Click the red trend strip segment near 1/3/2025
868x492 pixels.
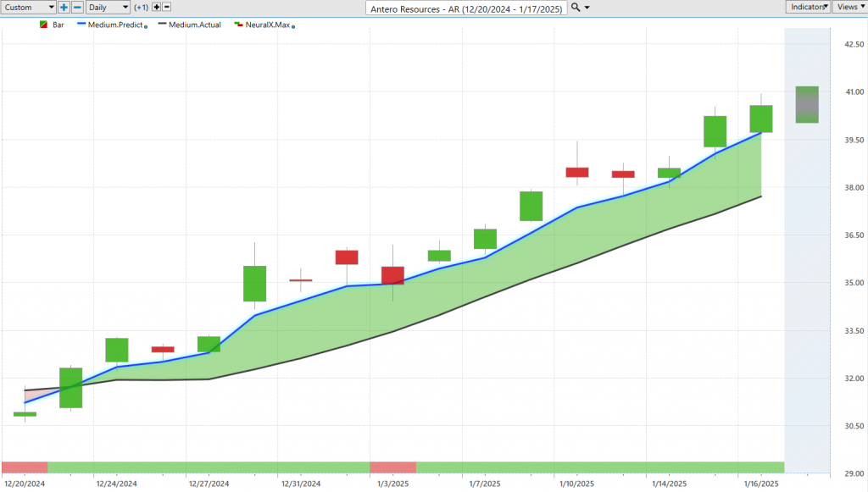[392, 467]
